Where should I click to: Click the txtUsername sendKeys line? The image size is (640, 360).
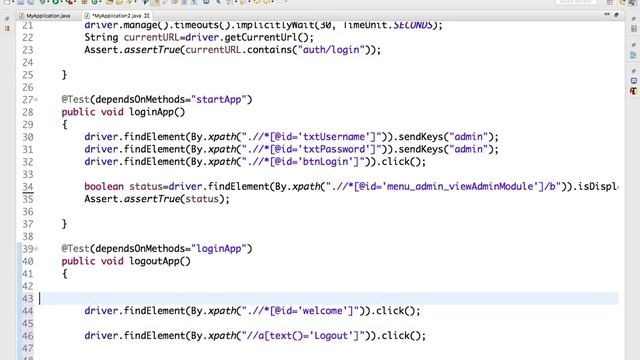(291, 137)
